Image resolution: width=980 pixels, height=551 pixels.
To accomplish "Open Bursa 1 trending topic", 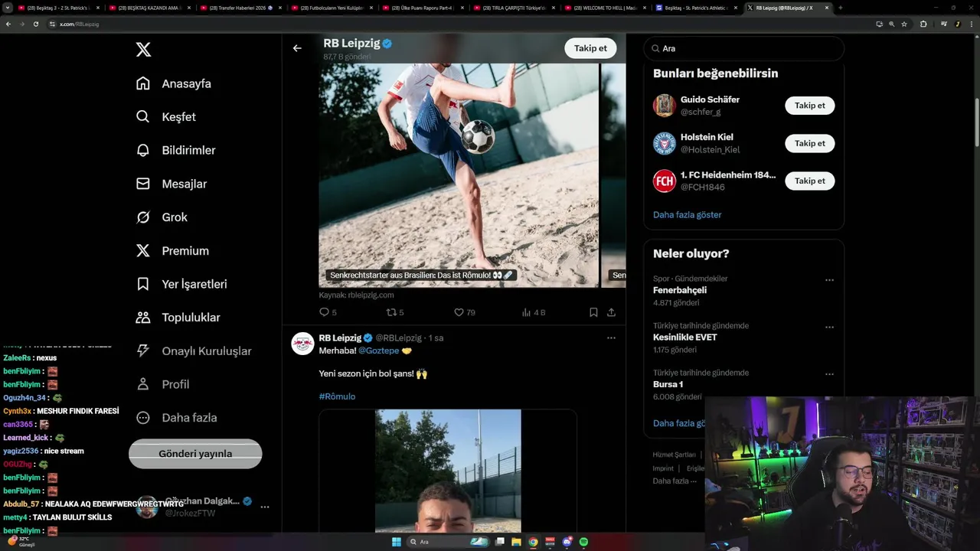I will coord(668,384).
